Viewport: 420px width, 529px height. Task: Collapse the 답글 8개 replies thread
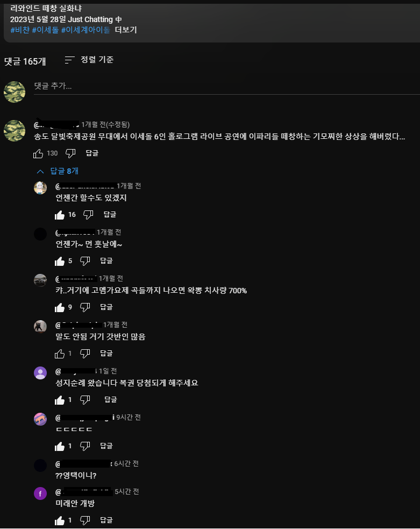58,171
